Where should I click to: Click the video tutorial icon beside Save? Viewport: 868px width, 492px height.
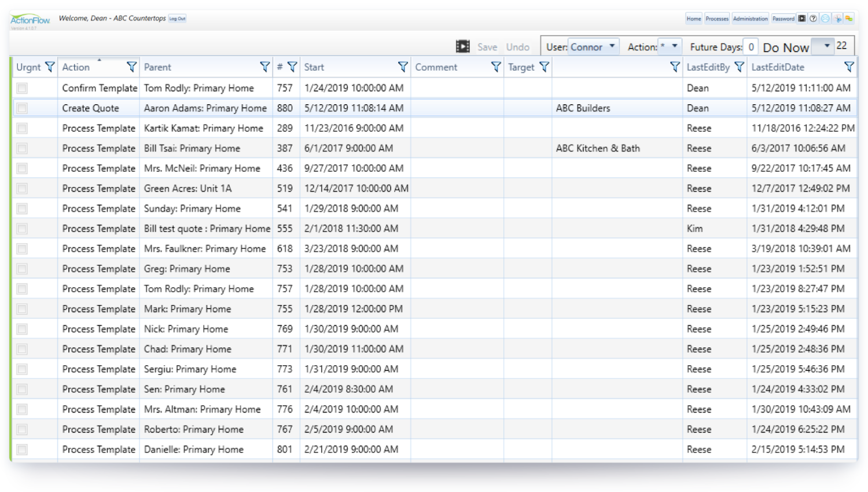click(x=462, y=47)
